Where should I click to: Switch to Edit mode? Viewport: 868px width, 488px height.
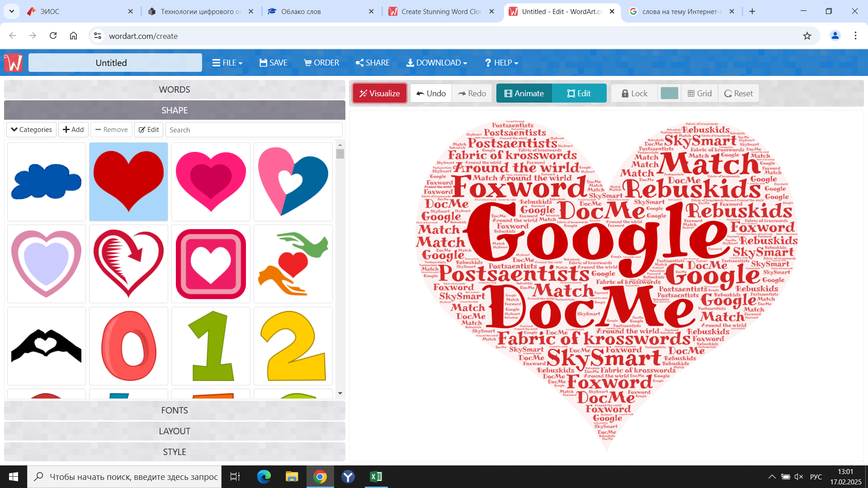pos(579,94)
